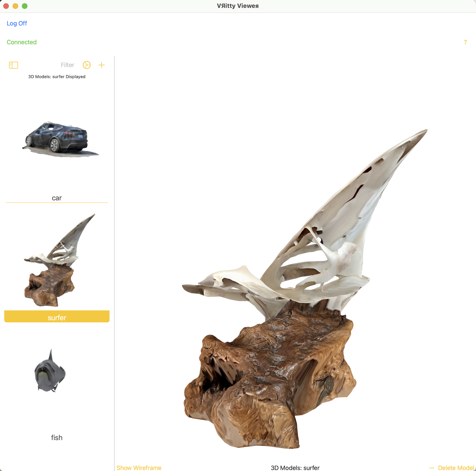Image resolution: width=476 pixels, height=471 pixels.
Task: Open the gear settings icon
Action: (x=87, y=65)
